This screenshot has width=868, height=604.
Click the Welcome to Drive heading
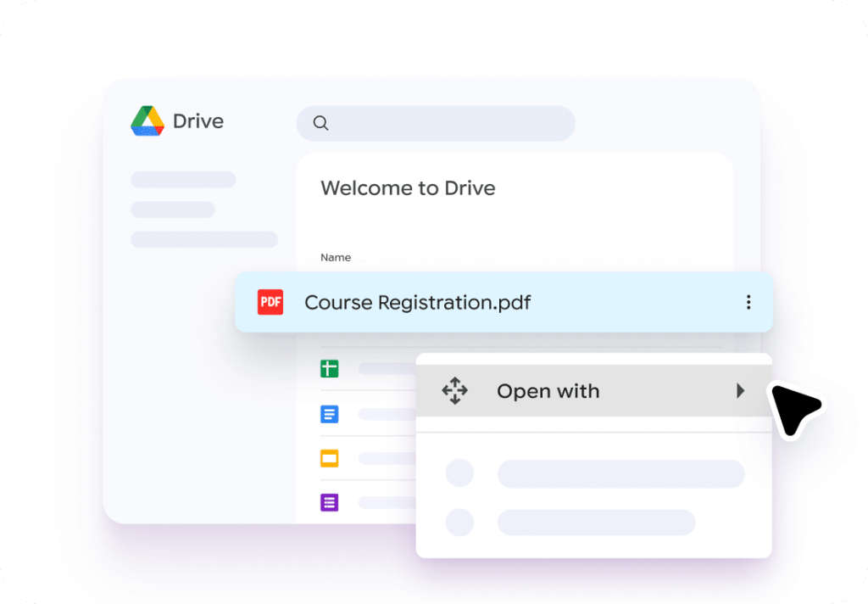coord(407,188)
